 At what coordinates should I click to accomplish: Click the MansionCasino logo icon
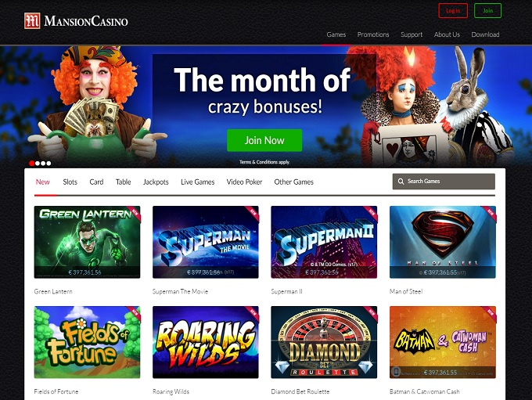point(32,21)
